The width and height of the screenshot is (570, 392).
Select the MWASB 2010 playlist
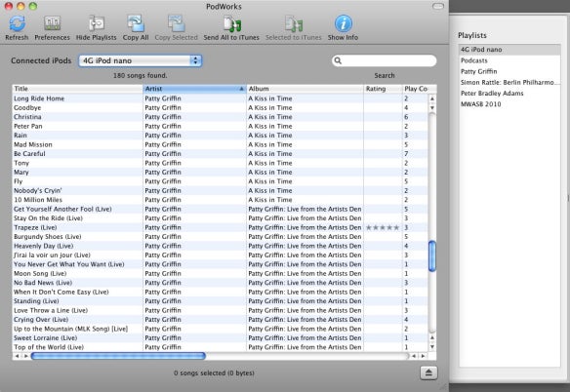coord(509,104)
